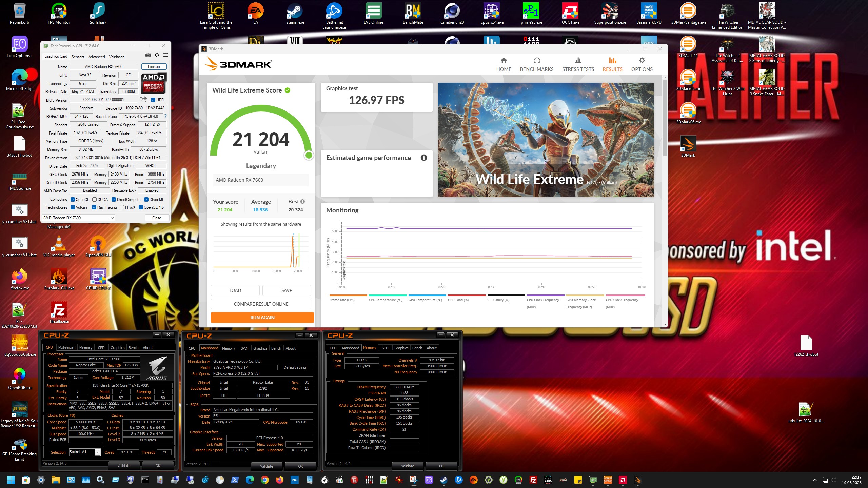Click the Lookup button in GPU-Z
Screen dimensions: 868x488
click(x=154, y=67)
